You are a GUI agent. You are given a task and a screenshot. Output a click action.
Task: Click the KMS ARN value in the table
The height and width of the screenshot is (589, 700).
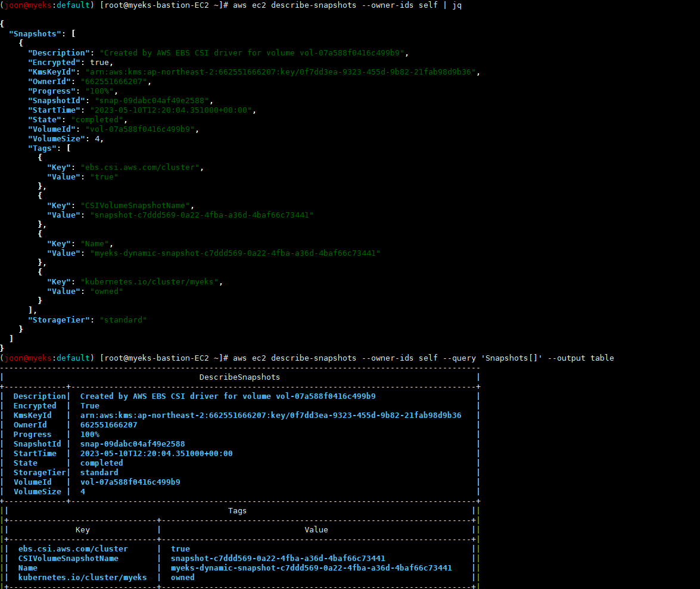point(270,415)
